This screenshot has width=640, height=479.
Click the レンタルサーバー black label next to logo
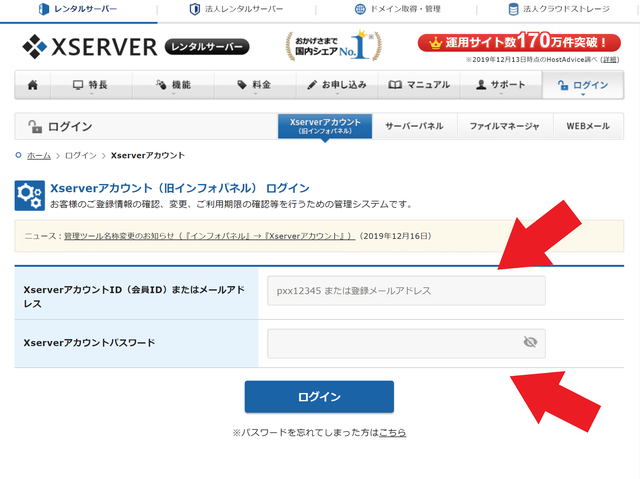(x=207, y=47)
